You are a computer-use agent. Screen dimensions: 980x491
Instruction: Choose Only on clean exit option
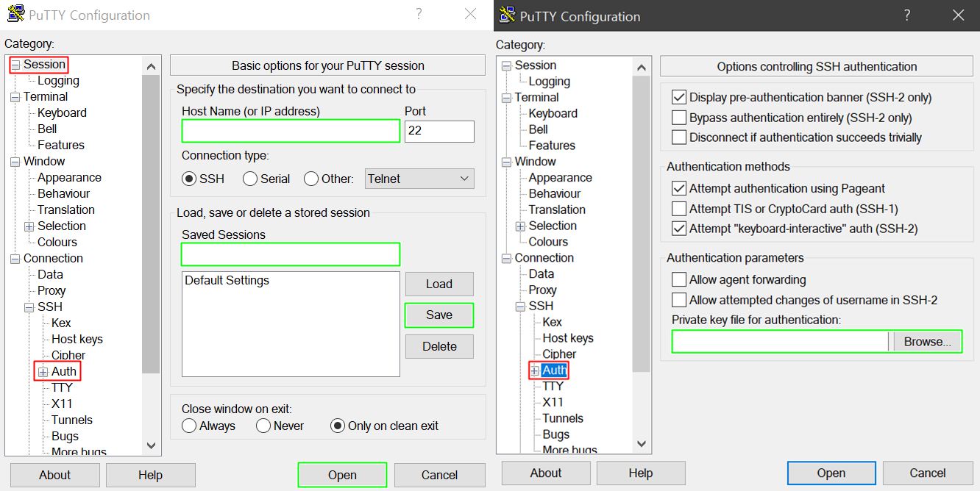click(338, 426)
